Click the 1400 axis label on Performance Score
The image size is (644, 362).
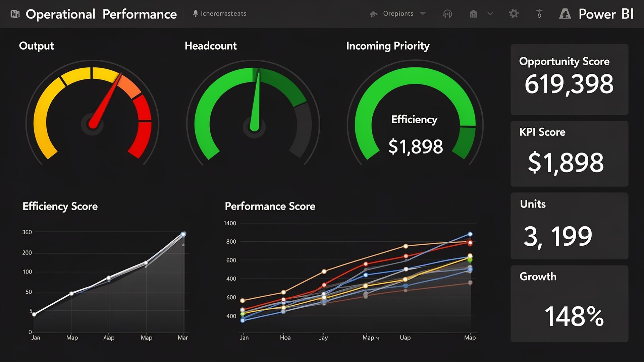(x=230, y=223)
